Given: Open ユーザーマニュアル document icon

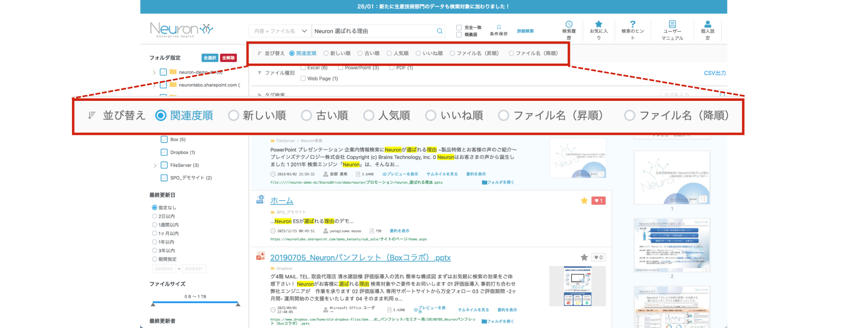Looking at the screenshot, I should [x=672, y=24].
